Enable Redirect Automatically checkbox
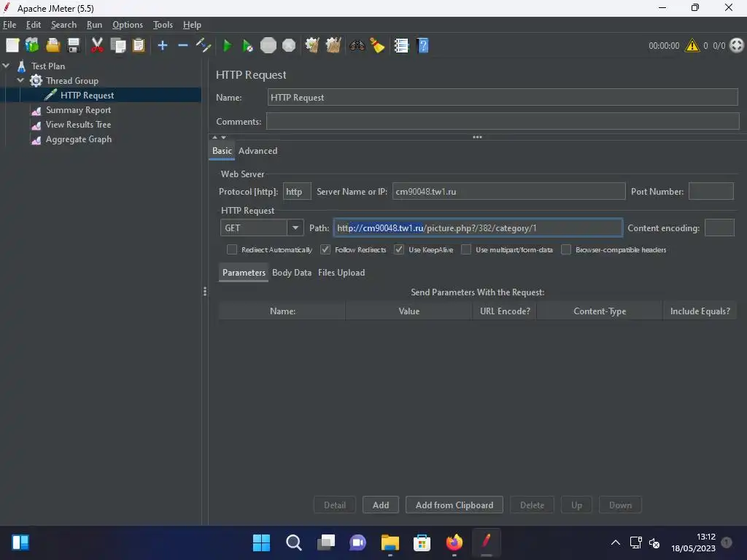747x560 pixels. (x=232, y=249)
